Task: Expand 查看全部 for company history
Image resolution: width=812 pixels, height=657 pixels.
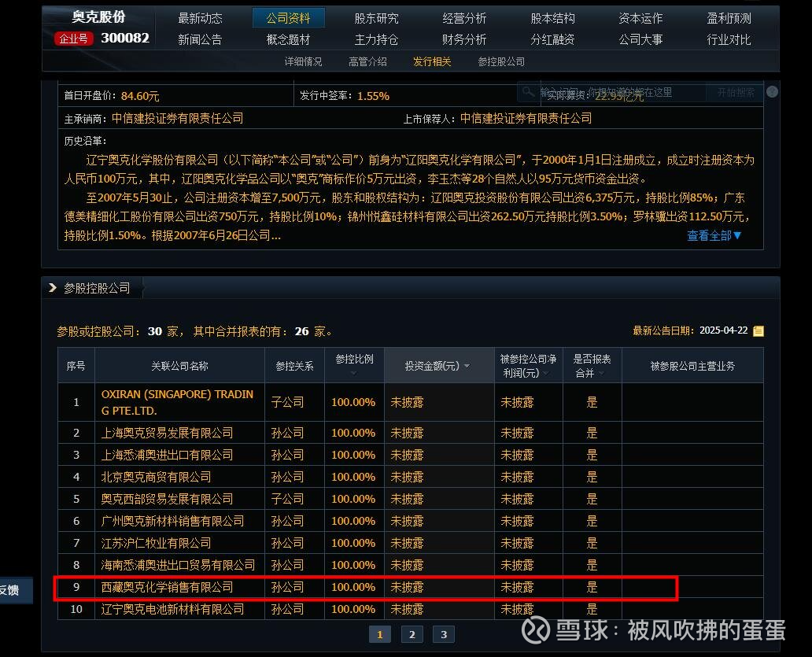Action: 714,235
